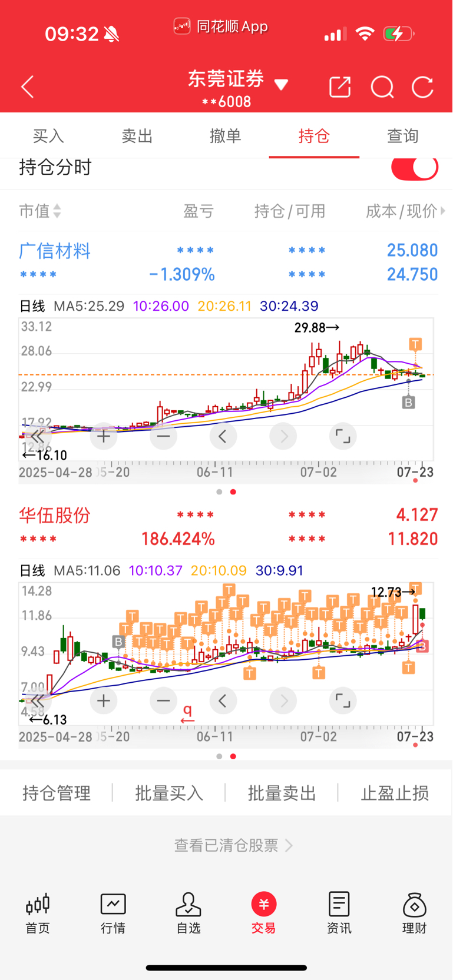This screenshot has width=453, height=980.
Task: Tap 广信材料 current price 24.750
Action: point(412,274)
